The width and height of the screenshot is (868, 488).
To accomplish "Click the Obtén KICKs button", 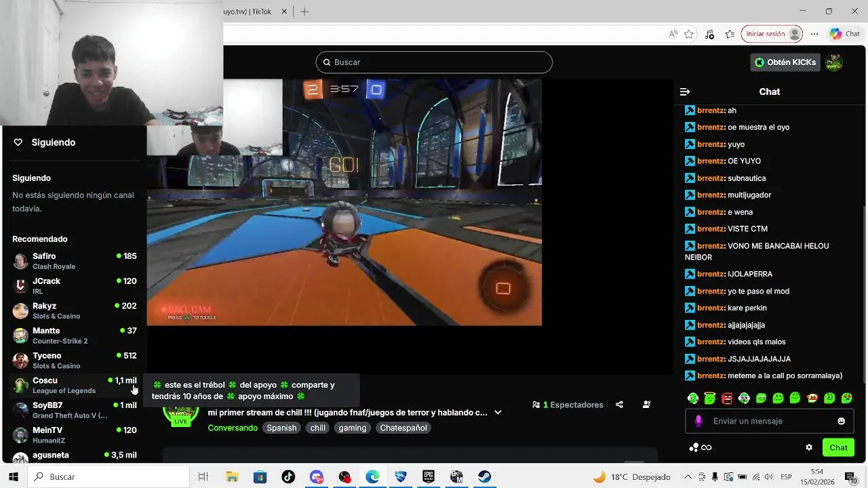I will (785, 62).
